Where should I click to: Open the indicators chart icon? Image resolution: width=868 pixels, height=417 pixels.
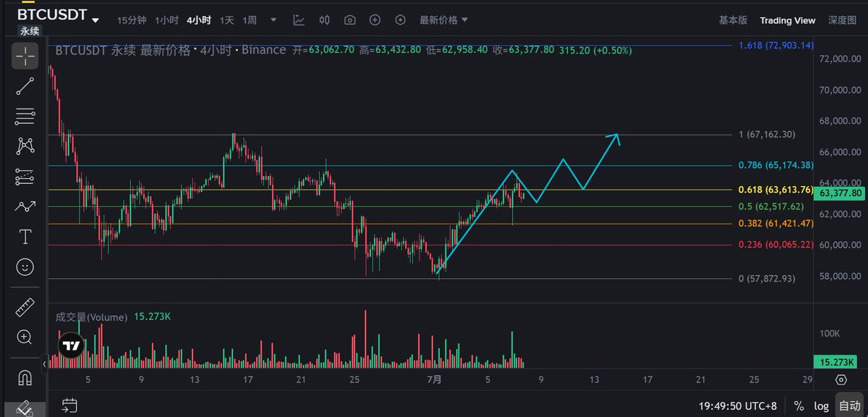click(299, 20)
